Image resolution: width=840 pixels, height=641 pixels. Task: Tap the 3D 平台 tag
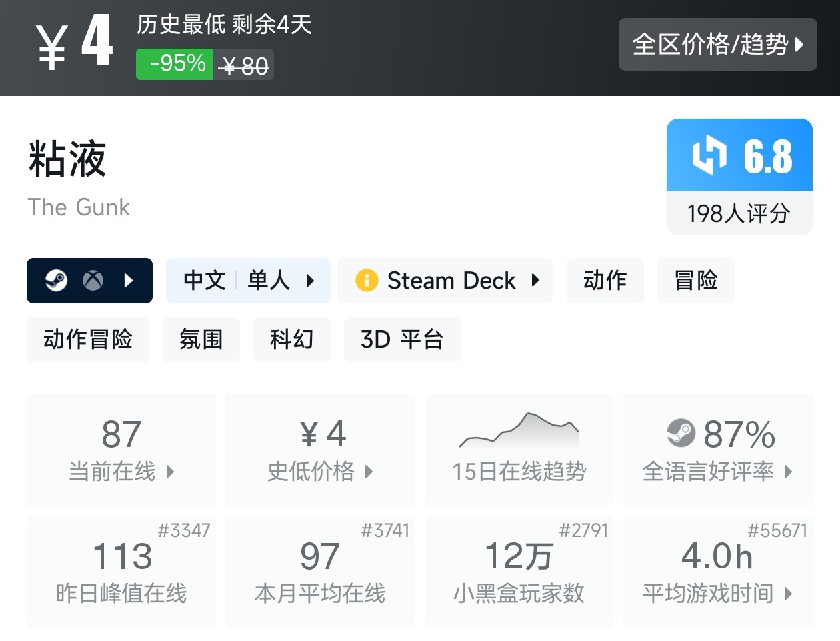(401, 340)
